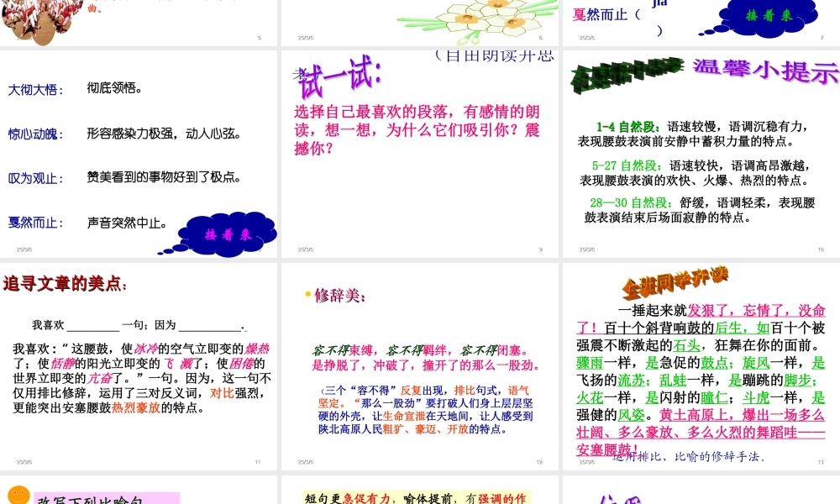Click the blue note starting (三个“容不得”反复出现
The height and width of the screenshot is (504, 840).
click(x=425, y=410)
